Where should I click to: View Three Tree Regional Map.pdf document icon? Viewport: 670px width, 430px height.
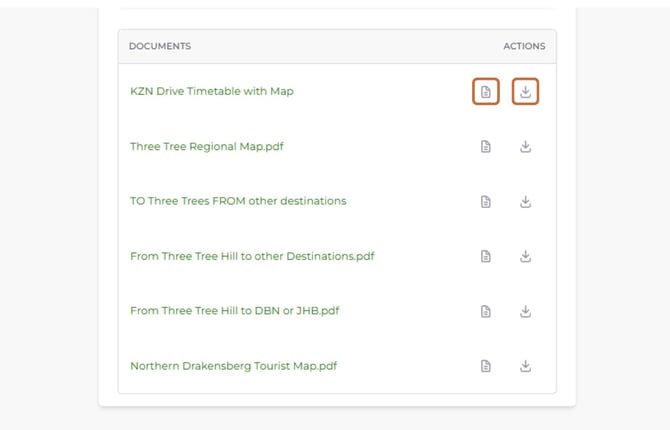click(x=485, y=147)
